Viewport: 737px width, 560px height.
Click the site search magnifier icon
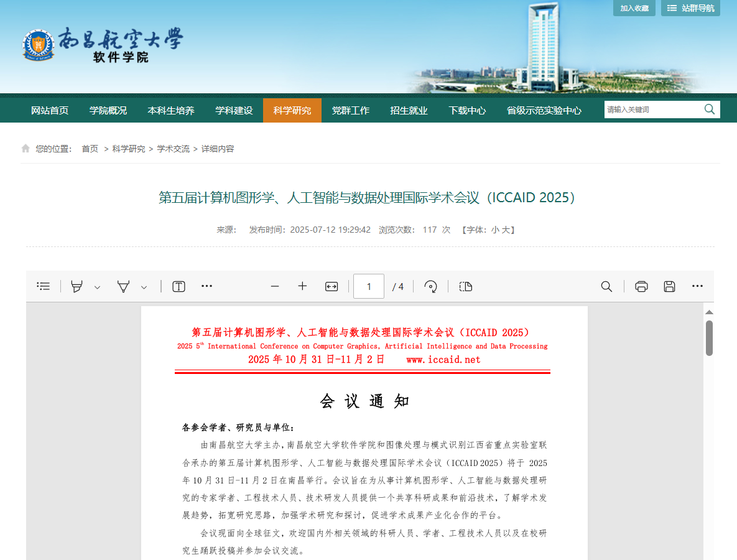[x=710, y=110]
